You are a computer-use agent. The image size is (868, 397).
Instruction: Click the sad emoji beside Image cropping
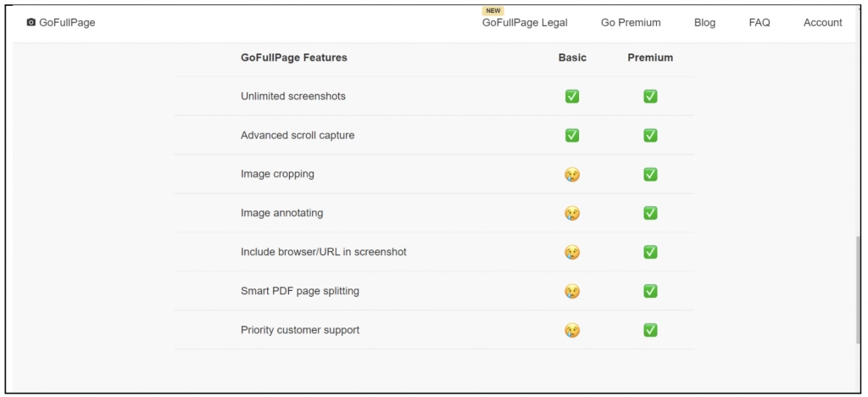click(x=572, y=175)
